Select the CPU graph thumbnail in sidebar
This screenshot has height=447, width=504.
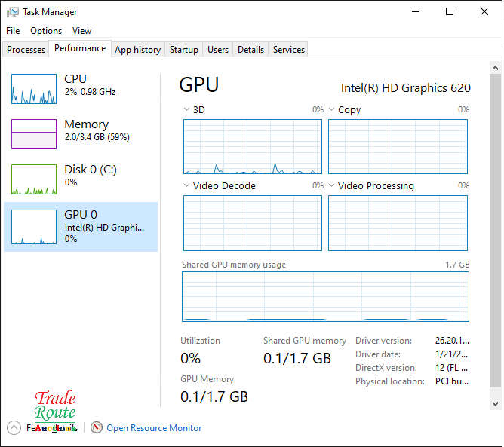34,89
